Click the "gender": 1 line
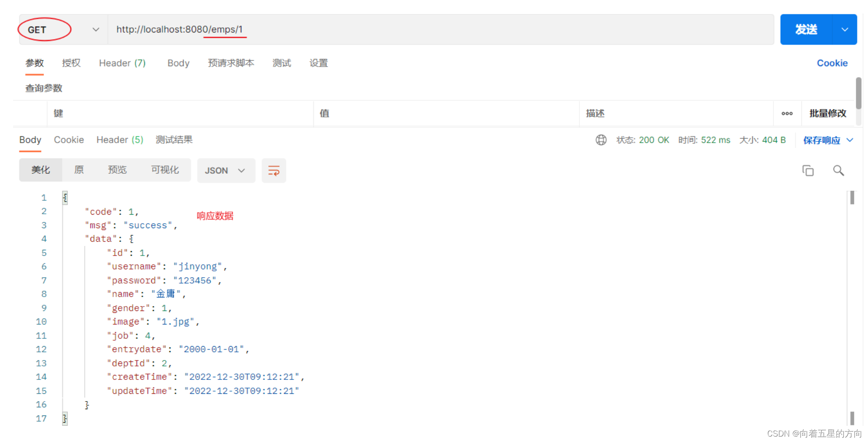The image size is (868, 442). (x=139, y=308)
